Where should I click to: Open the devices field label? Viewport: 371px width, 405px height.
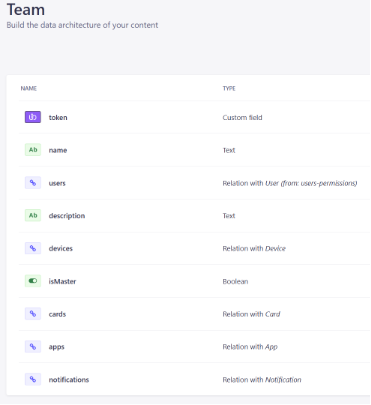(61, 248)
